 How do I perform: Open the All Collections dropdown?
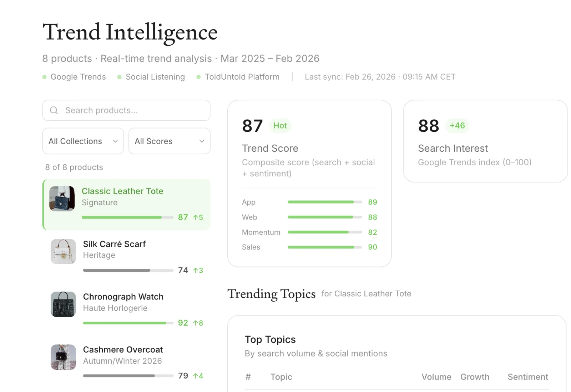click(83, 141)
